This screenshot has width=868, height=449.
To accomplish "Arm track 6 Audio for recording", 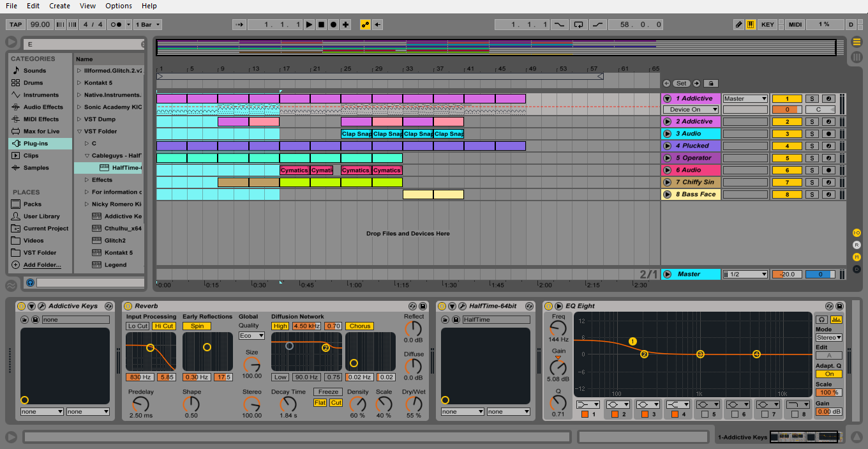I will [x=829, y=170].
